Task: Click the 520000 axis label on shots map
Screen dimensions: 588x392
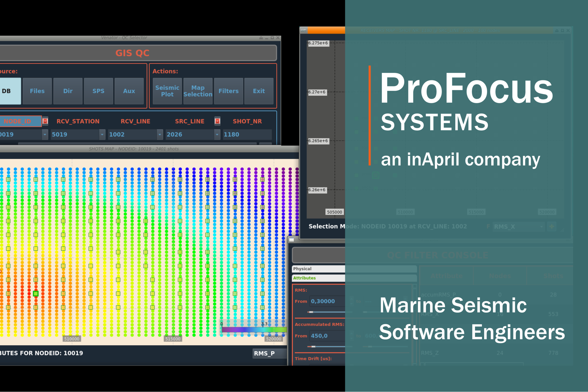Action: coord(274,339)
